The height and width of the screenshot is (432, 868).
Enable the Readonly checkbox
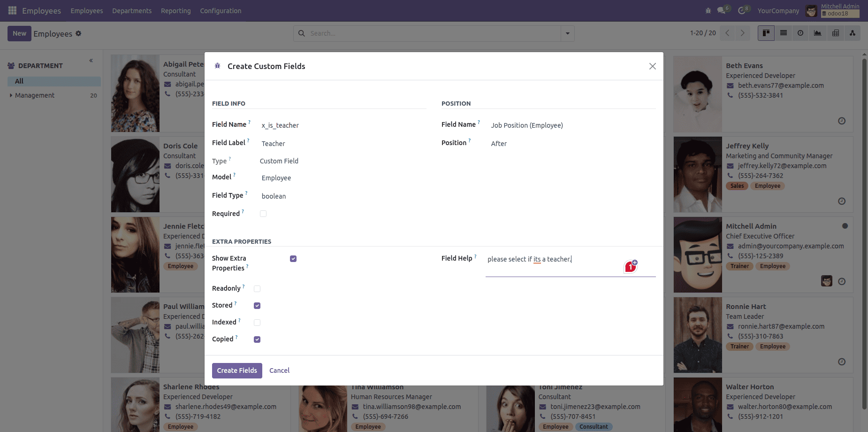[257, 289]
